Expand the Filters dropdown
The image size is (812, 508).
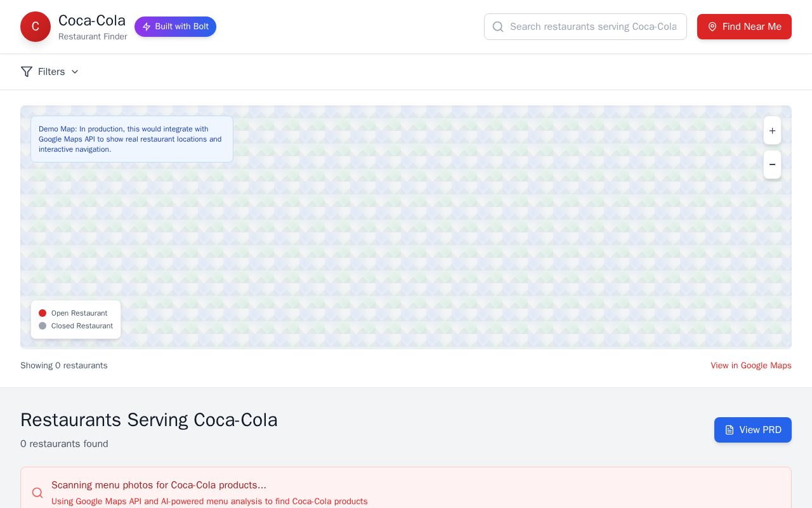(x=50, y=72)
